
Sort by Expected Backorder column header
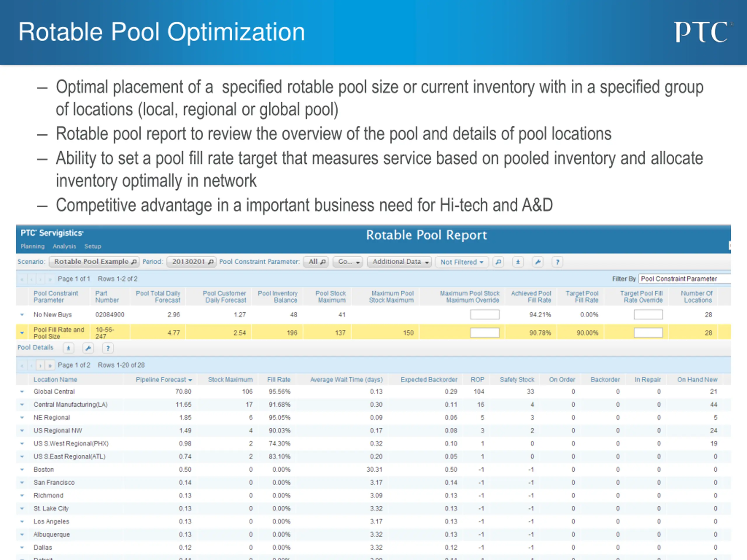(x=429, y=379)
